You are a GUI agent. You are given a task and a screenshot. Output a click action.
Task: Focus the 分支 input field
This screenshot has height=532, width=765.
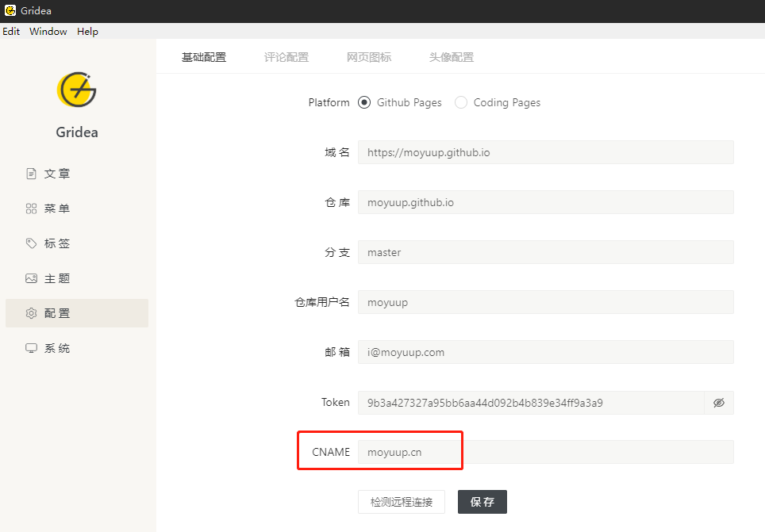(x=546, y=252)
